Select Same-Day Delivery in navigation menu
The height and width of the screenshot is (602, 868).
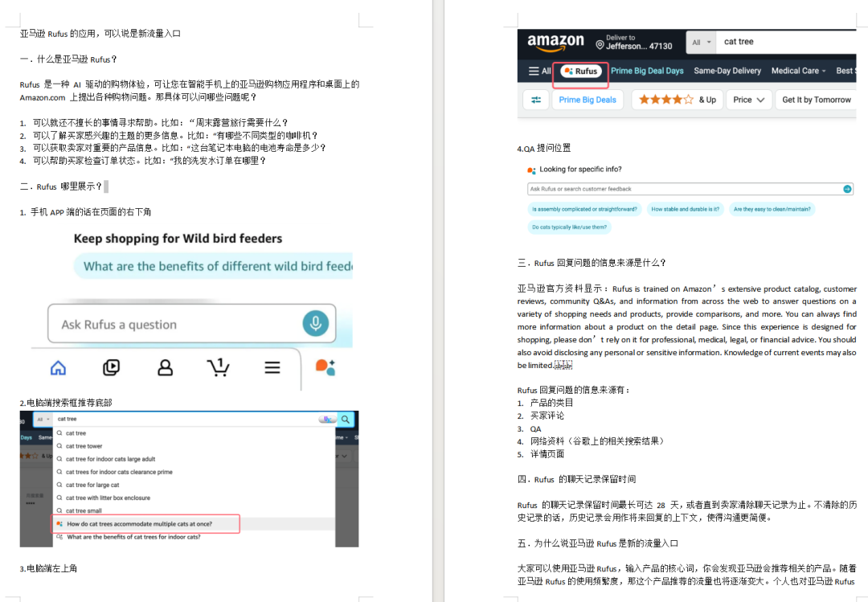(x=727, y=71)
